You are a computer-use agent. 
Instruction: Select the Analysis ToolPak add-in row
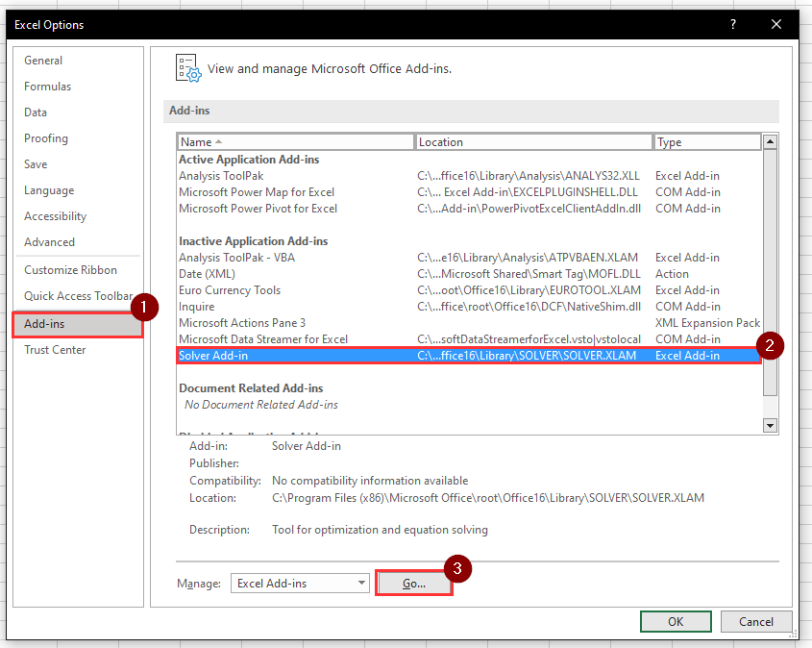[x=469, y=176]
